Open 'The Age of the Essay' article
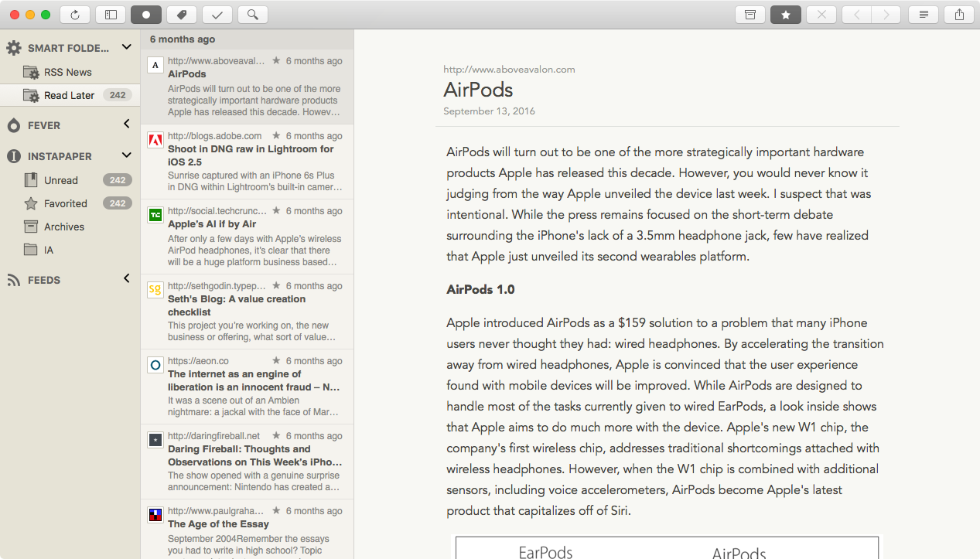Viewport: 980px width, 559px height. [x=247, y=529]
